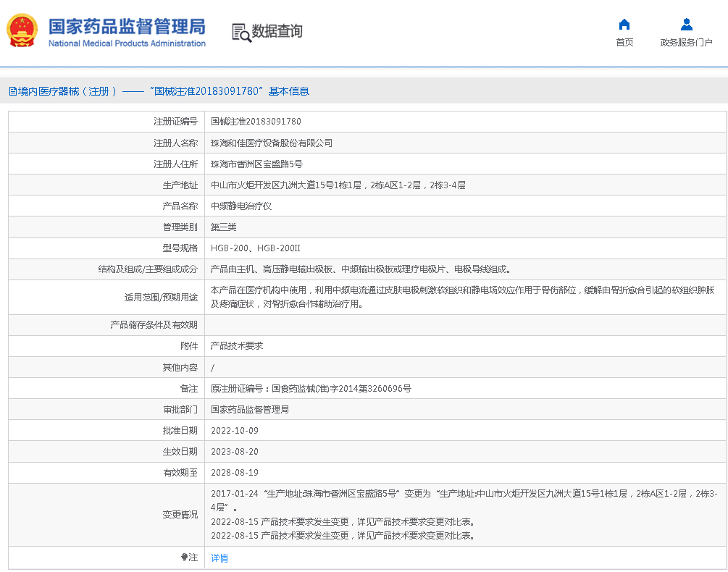This screenshot has width=728, height=572.
Task: Select the 产品技术要求 attachment entry
Action: [x=236, y=346]
